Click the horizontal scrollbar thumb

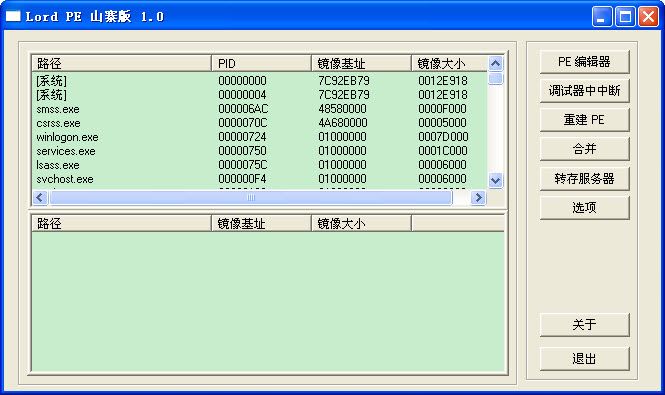(251, 198)
